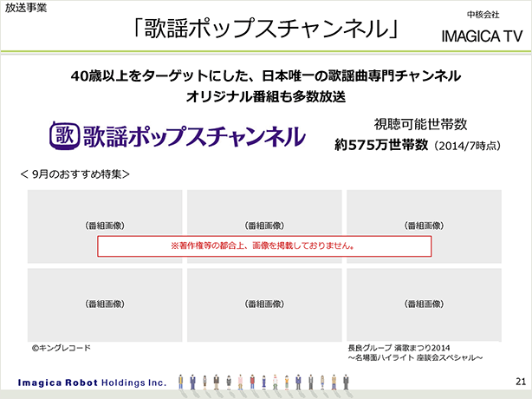Viewport: 532px width, 399px height.
Task: Click the line オリジナル番組も多数放送
Action: coord(266,97)
